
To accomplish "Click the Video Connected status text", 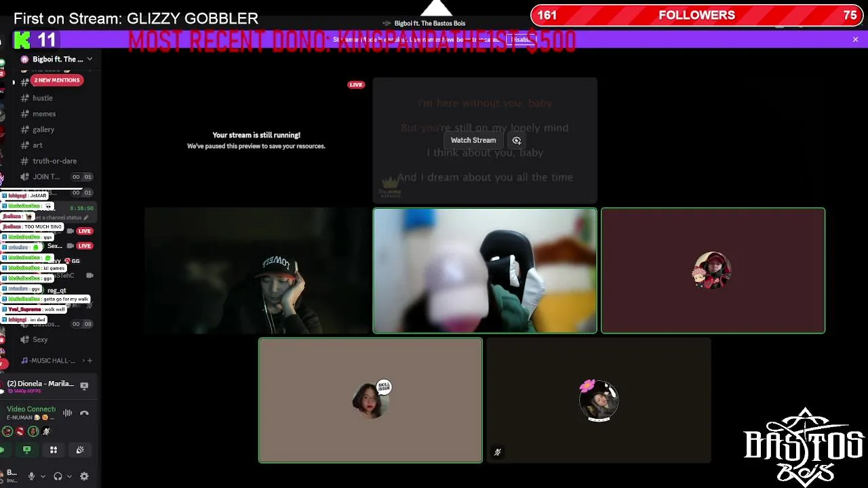I will (x=31, y=409).
